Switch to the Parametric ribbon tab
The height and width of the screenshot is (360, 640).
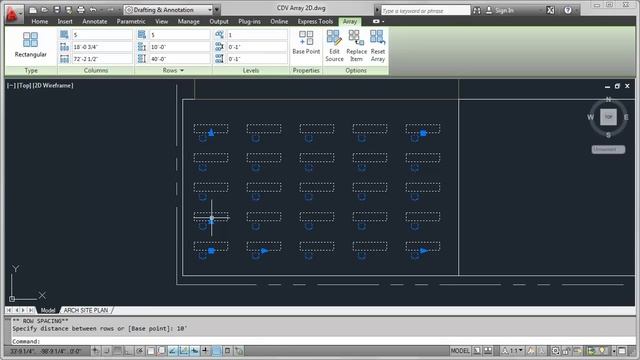[131, 21]
